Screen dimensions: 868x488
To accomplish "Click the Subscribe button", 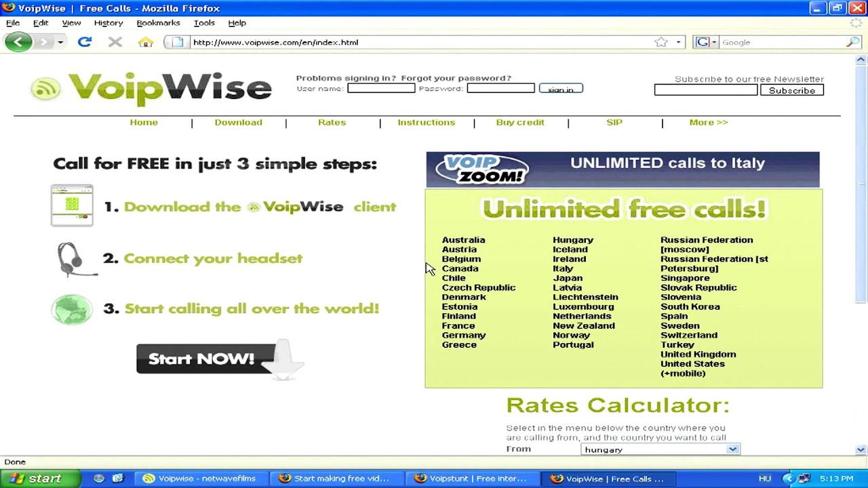I will click(791, 90).
